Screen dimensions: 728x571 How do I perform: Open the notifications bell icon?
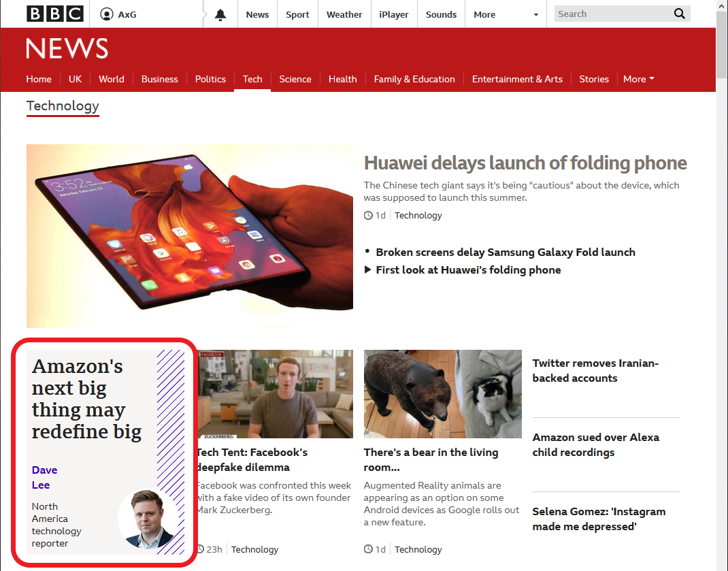(220, 14)
